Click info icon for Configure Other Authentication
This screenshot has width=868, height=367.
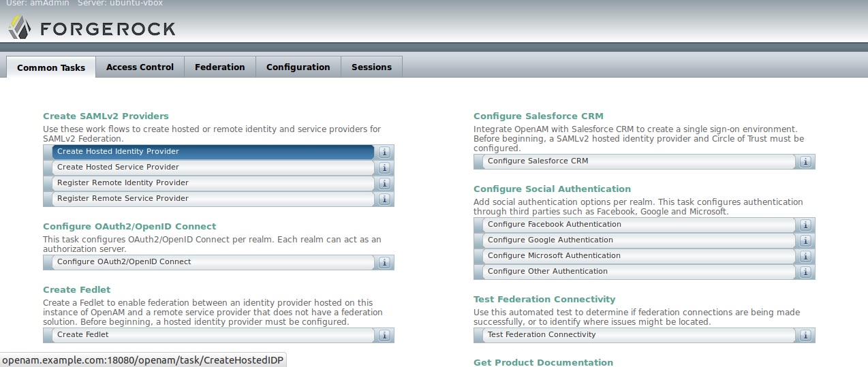click(805, 272)
